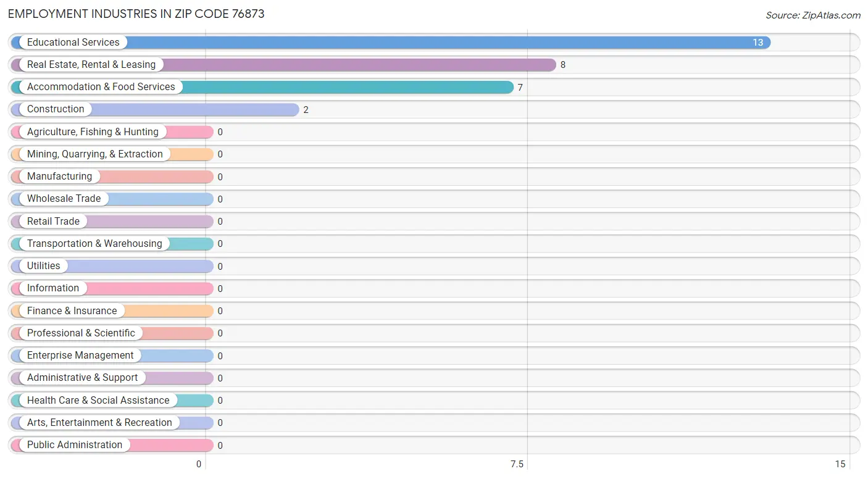868x479 pixels.
Task: Click the 0 value beside Finance & Insurance bar
Action: [x=220, y=311]
